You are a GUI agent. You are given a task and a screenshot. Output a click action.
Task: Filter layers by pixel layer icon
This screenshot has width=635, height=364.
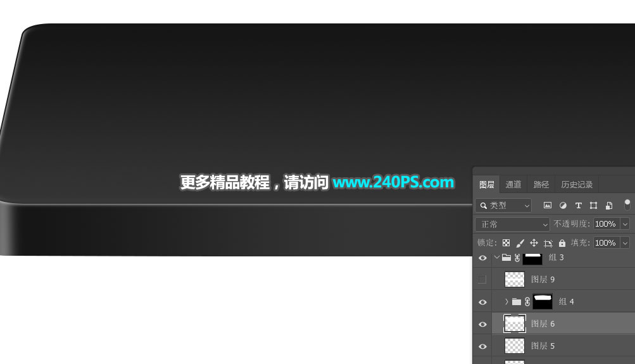point(548,206)
